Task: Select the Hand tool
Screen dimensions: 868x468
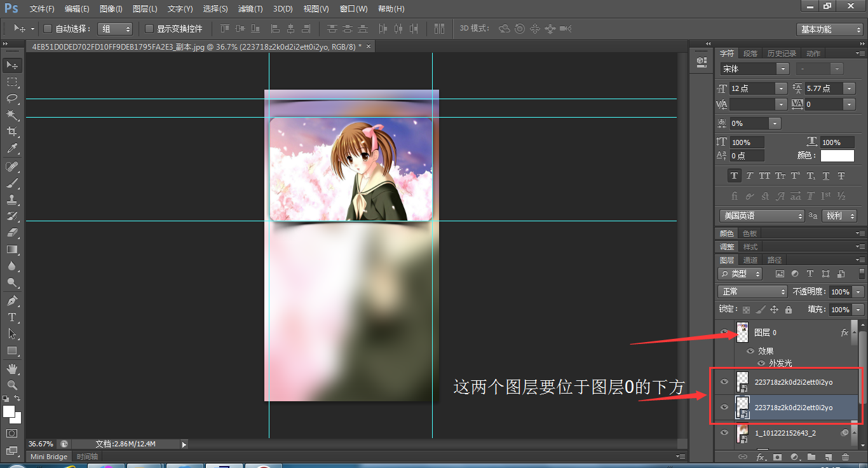Action: click(12, 368)
